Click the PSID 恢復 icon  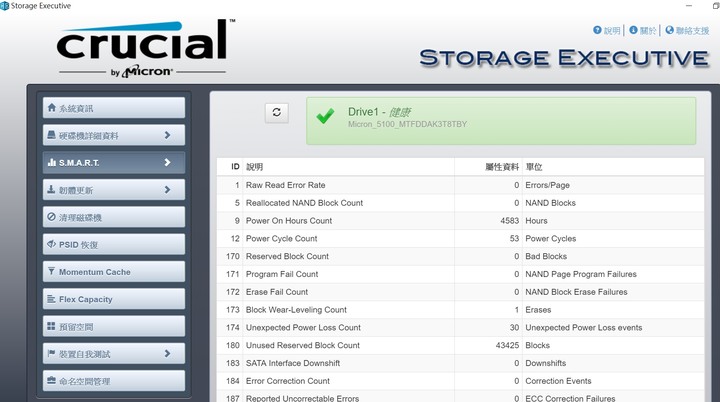(51, 244)
